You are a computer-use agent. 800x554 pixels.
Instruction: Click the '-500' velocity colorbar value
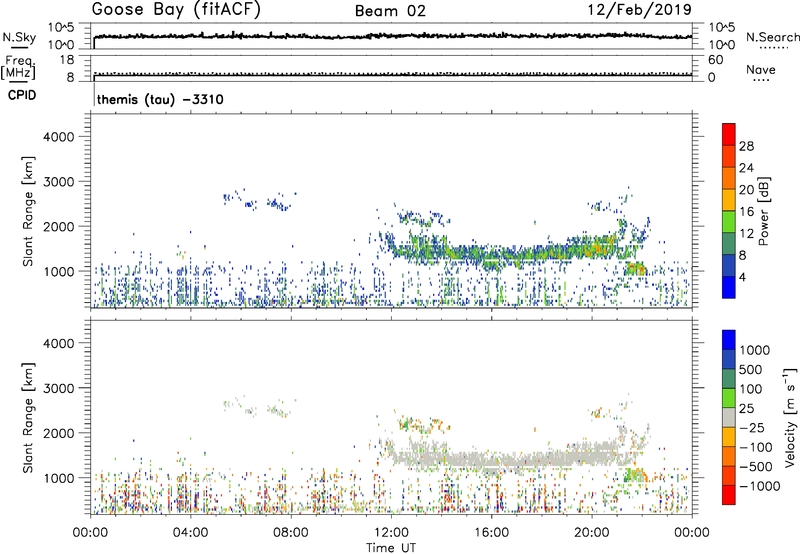(756, 466)
